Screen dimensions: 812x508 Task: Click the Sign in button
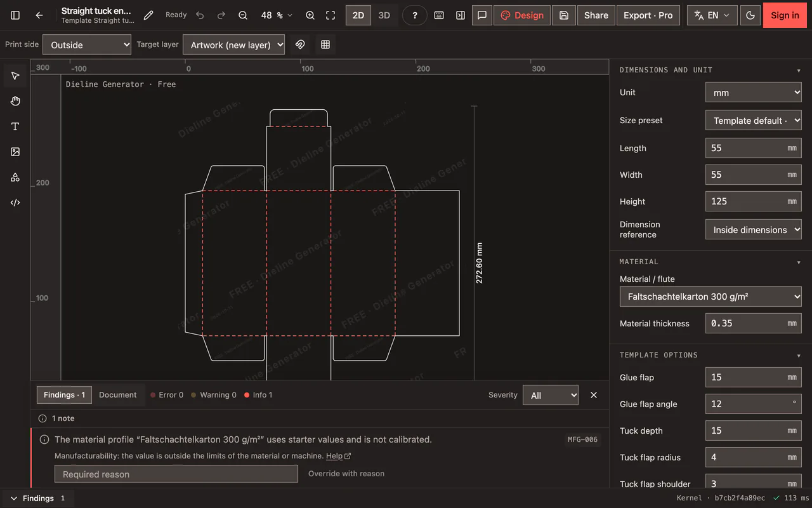pos(785,15)
